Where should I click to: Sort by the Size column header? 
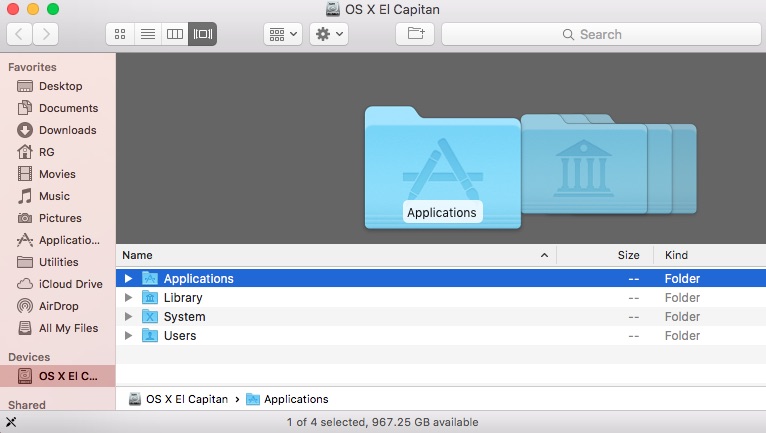(x=605, y=255)
